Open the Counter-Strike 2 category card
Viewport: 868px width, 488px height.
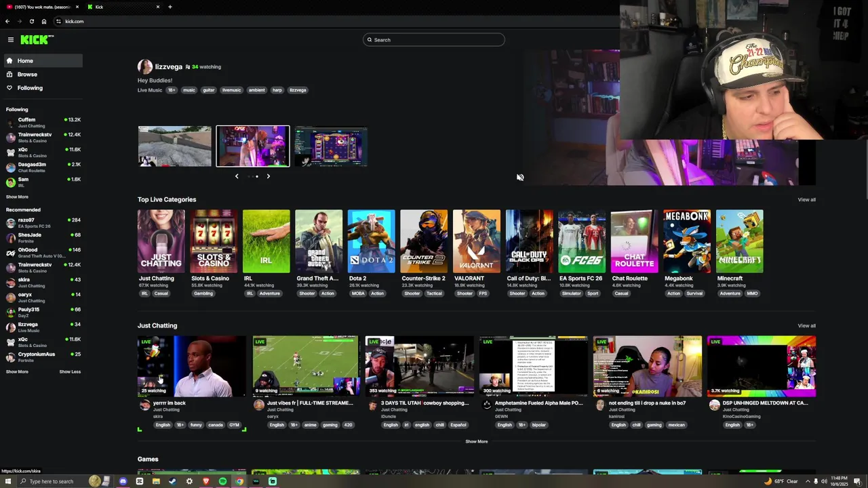(x=424, y=241)
